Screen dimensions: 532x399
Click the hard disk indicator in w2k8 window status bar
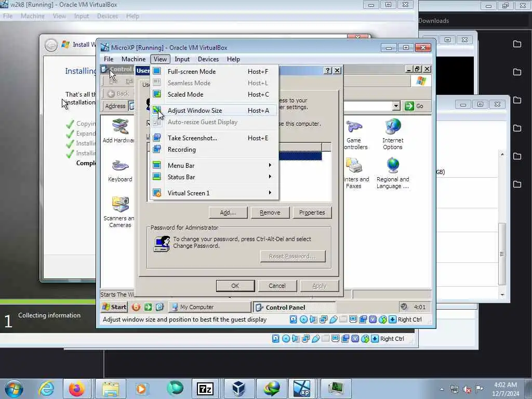276,339
